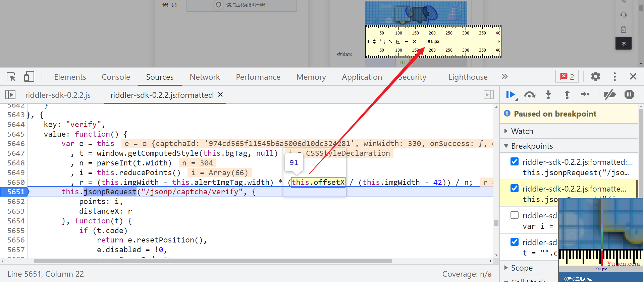Hide the debugger sidebar toggle icon
Image resolution: width=644 pixels, height=282 pixels.
tap(488, 95)
